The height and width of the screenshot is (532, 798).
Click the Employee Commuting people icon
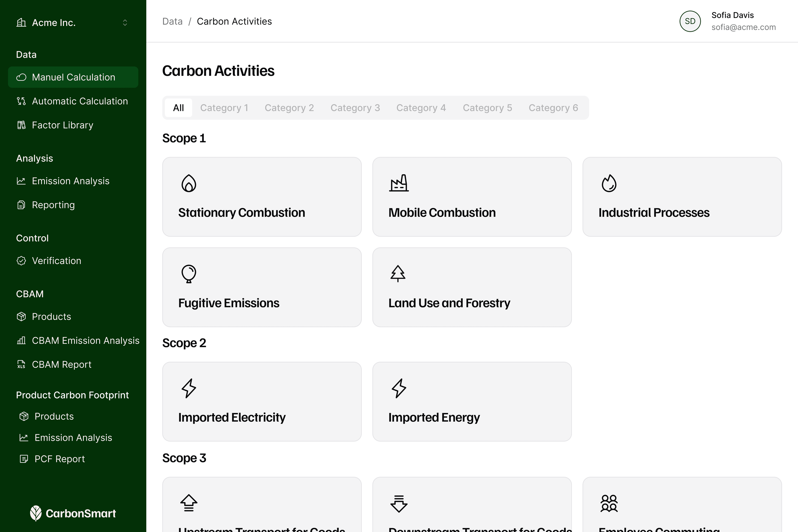(x=609, y=503)
